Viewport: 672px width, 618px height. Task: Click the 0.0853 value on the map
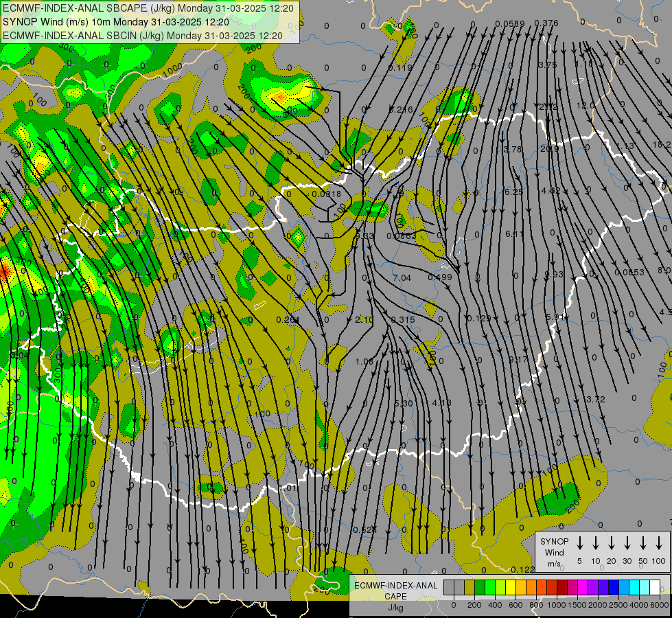629,273
